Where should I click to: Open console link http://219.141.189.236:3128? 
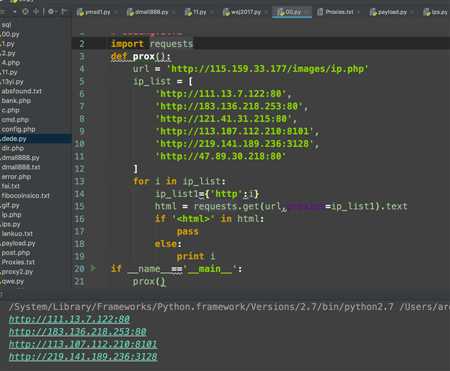[83, 356]
